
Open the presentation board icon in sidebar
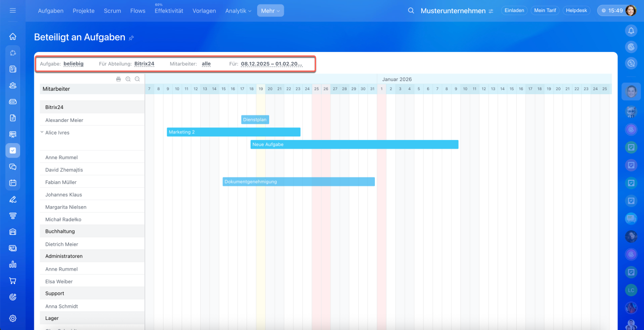pyautogui.click(x=13, y=134)
